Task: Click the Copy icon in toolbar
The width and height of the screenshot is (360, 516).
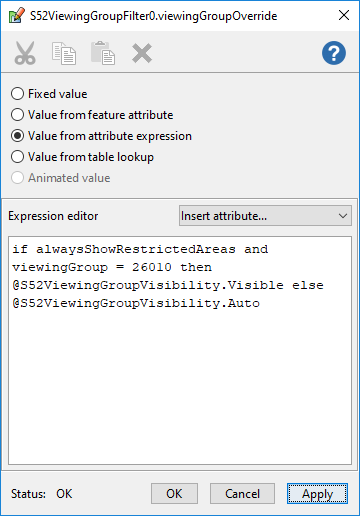Action: coord(64,53)
